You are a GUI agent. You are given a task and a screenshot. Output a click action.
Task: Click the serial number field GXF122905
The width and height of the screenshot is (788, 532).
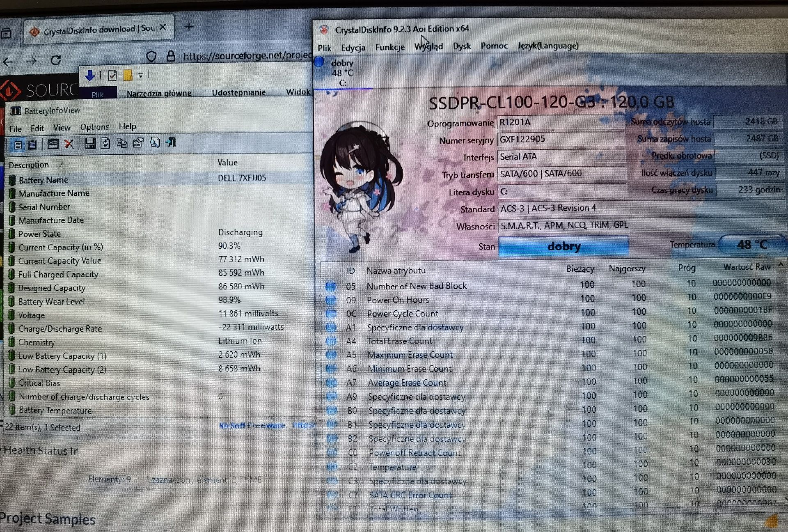click(x=561, y=139)
